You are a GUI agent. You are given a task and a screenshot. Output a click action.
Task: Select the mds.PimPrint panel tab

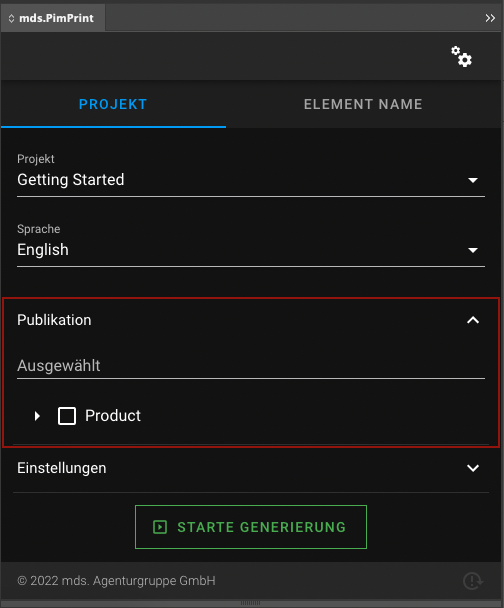point(53,18)
